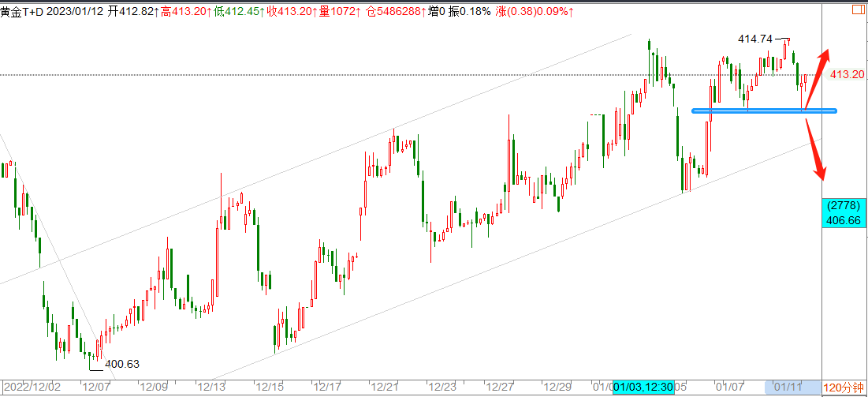The height and width of the screenshot is (397, 868).
Task: Click the 12/17 date axis label
Action: 326,387
